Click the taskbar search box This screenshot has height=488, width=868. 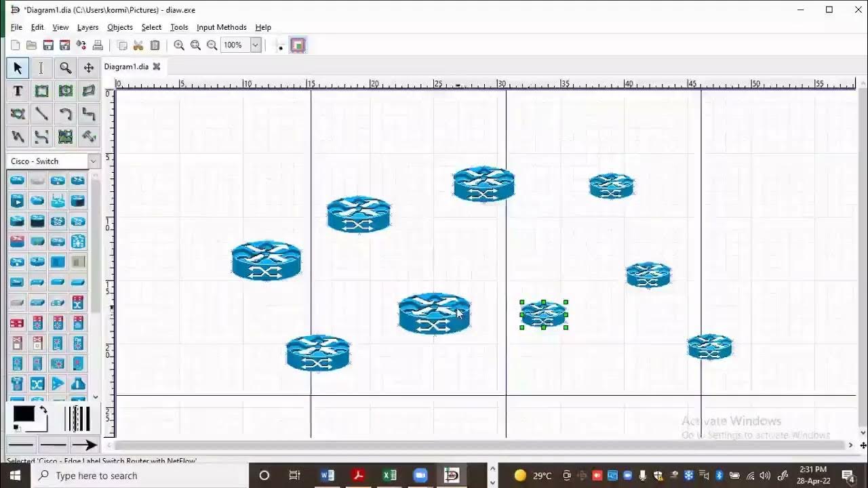(x=140, y=475)
